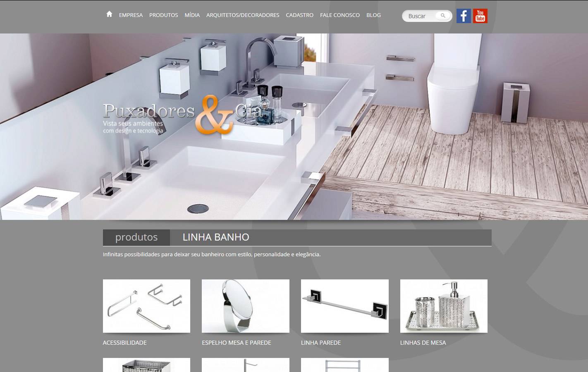The height and width of the screenshot is (372, 588).
Task: Go to the home page icon
Action: (109, 14)
